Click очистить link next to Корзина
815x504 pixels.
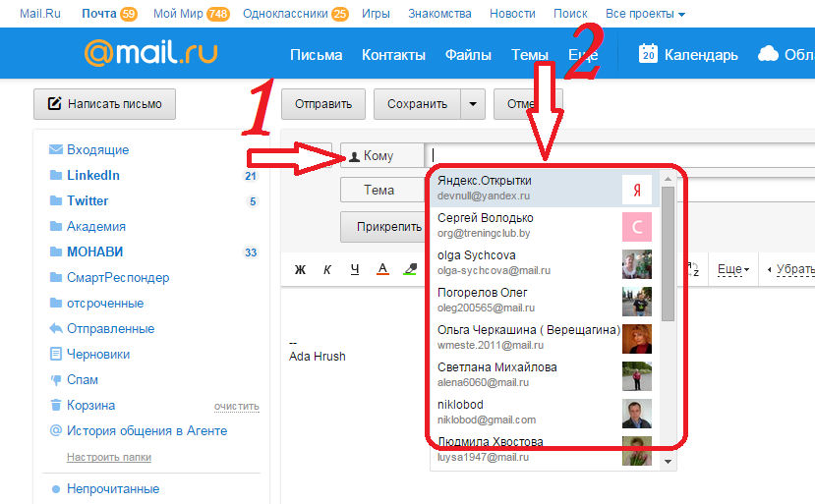[x=237, y=407]
